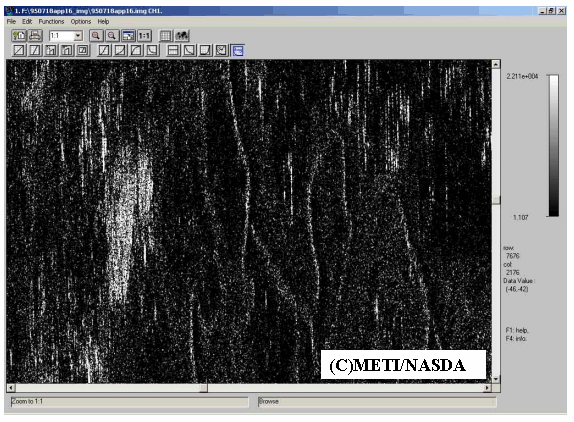This screenshot has width=574, height=422.
Task: Open the histogram icon
Action: 182,36
